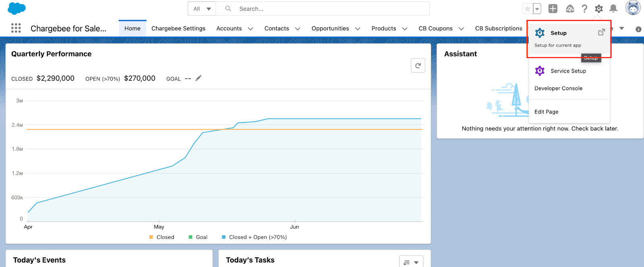Click the Salesforce cloud logo
The width and height of the screenshot is (644, 267).
(x=17, y=8)
